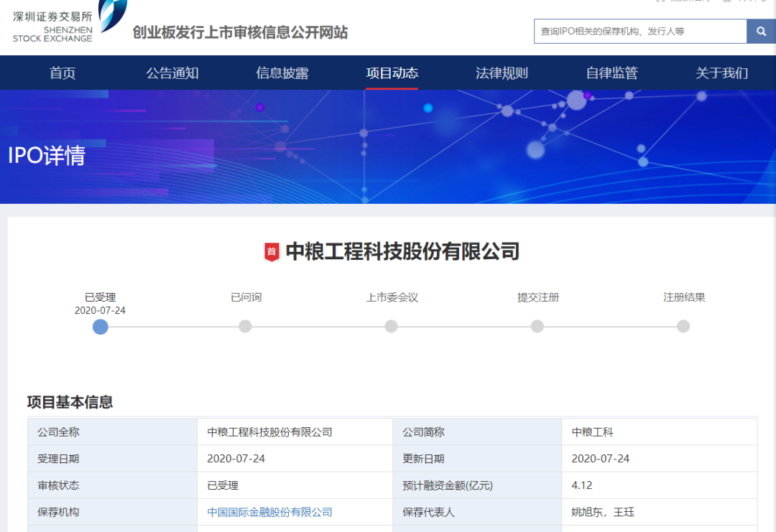
Task: Select the 项目动态 navigation tab
Action: pos(392,73)
